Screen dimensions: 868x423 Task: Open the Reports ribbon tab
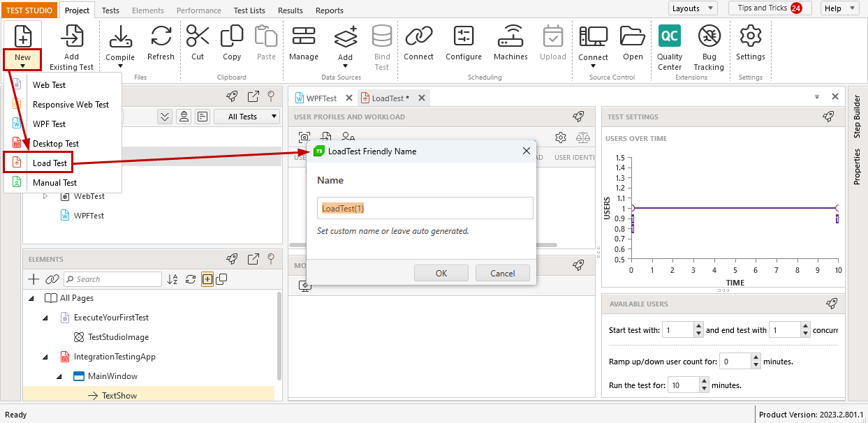[x=330, y=10]
